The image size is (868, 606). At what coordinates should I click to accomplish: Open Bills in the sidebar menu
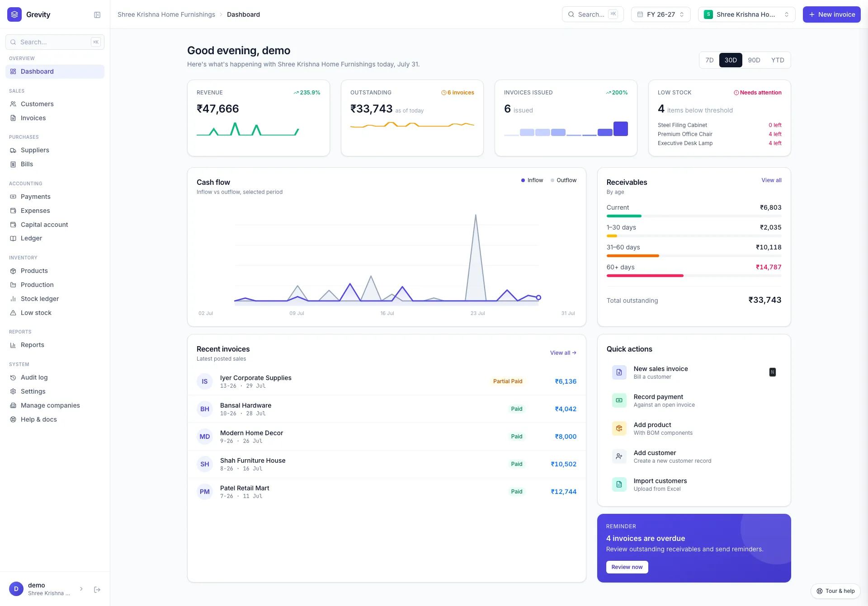(x=55, y=164)
